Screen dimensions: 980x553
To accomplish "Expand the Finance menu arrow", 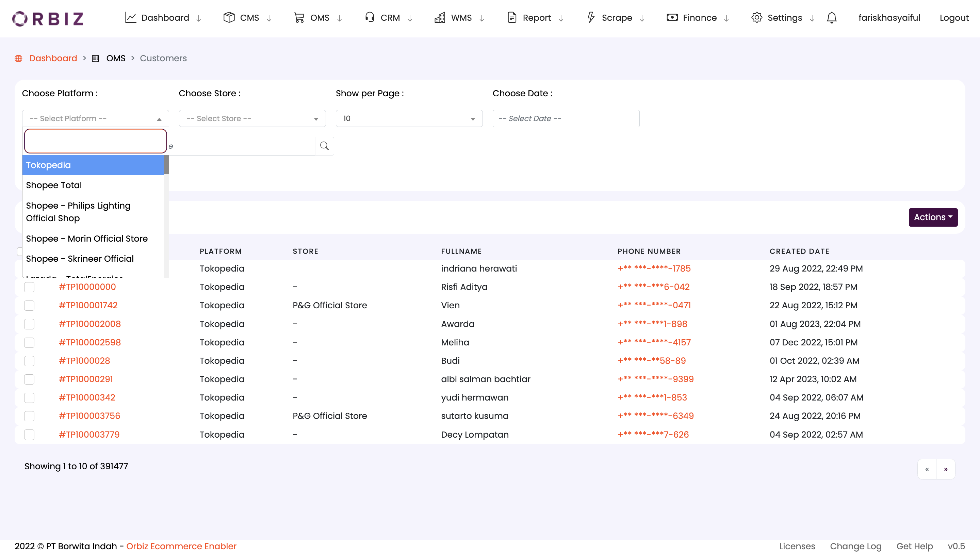I will coord(726,18).
